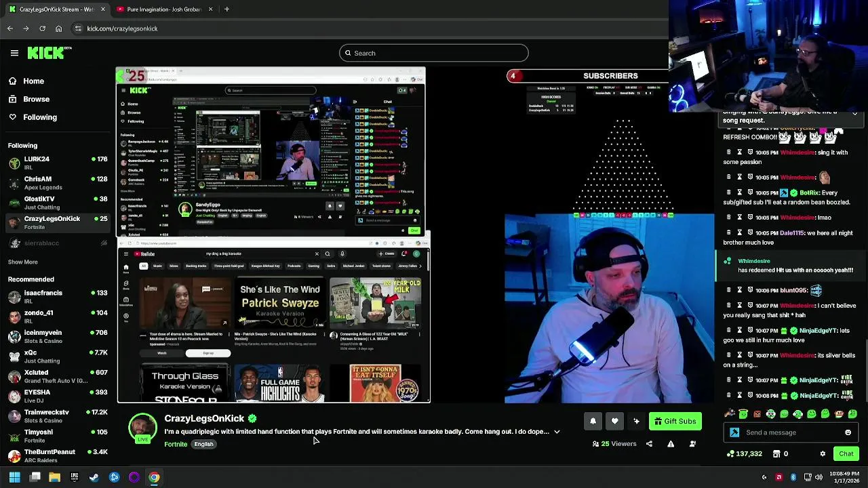View site information beside the URL
The image size is (868, 488).
(78, 28)
